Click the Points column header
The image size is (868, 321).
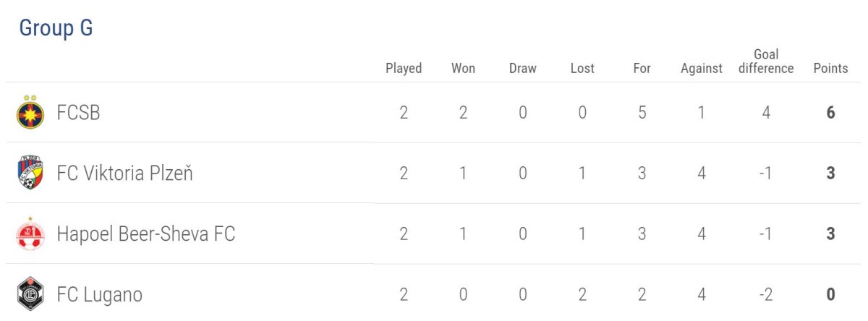tap(830, 68)
